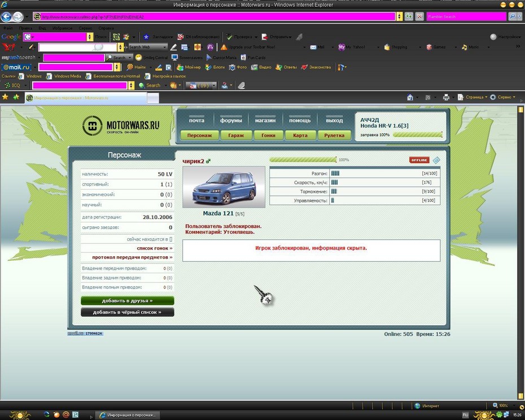
Task: Click the заправка 100% fuel bar
Action: pyautogui.click(x=418, y=135)
